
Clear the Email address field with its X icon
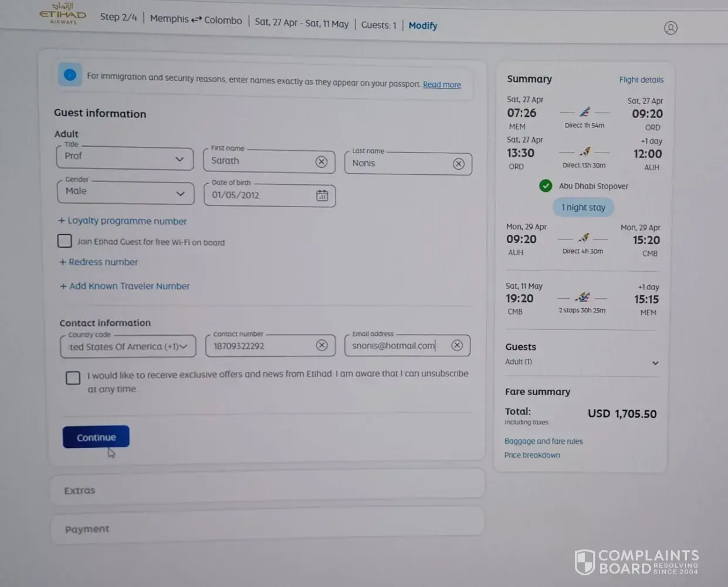pos(457,345)
